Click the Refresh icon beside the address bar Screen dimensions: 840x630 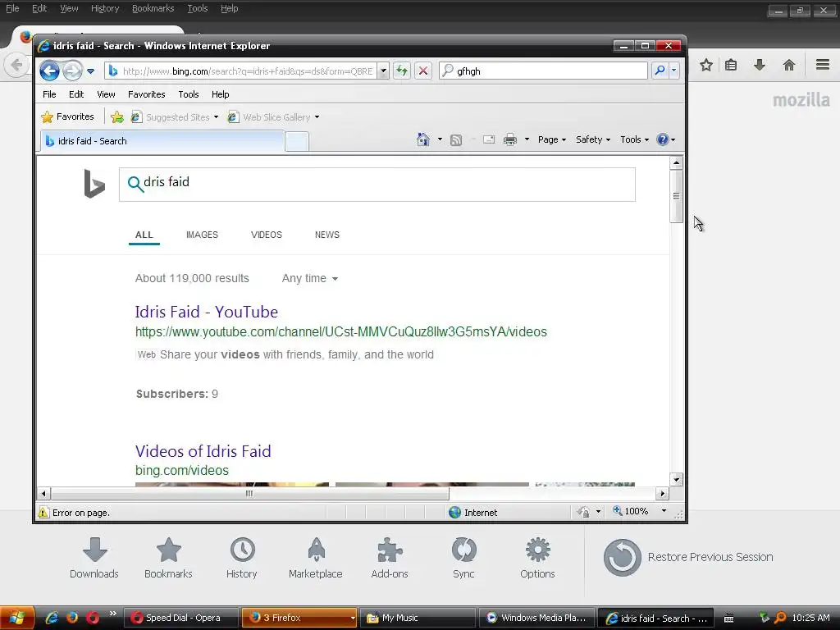click(402, 71)
